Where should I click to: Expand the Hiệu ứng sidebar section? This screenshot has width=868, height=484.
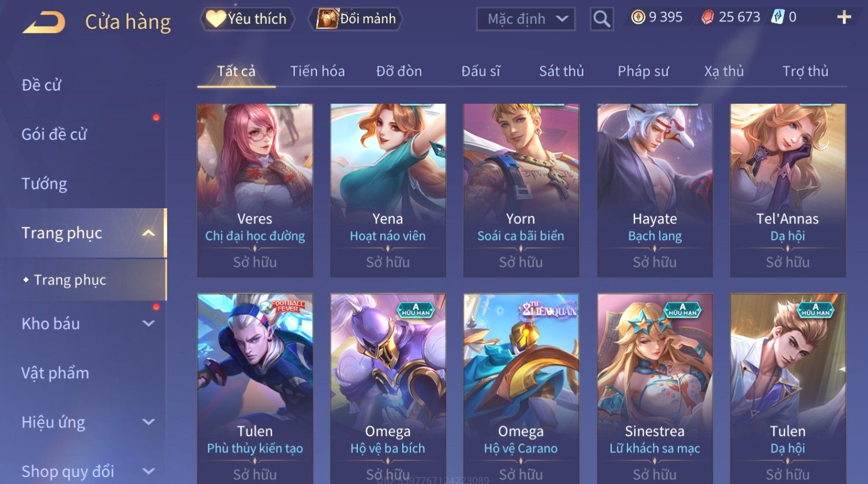[x=148, y=422]
